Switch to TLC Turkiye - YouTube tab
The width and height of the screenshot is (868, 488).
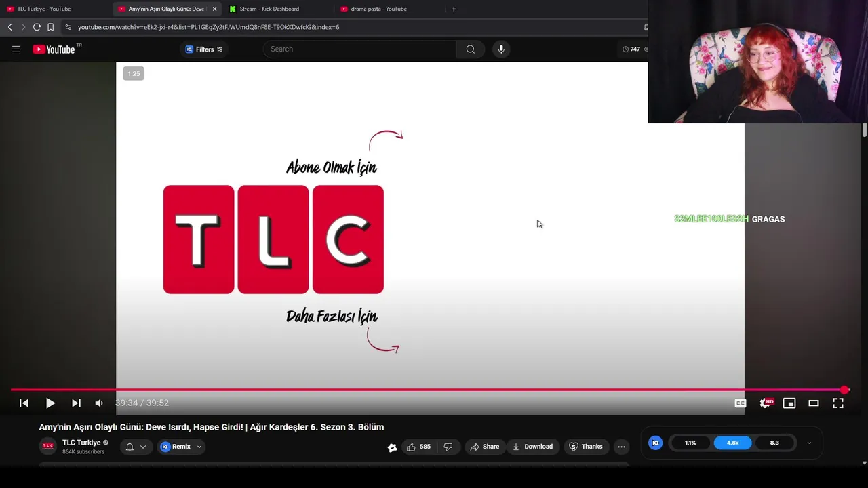54,9
